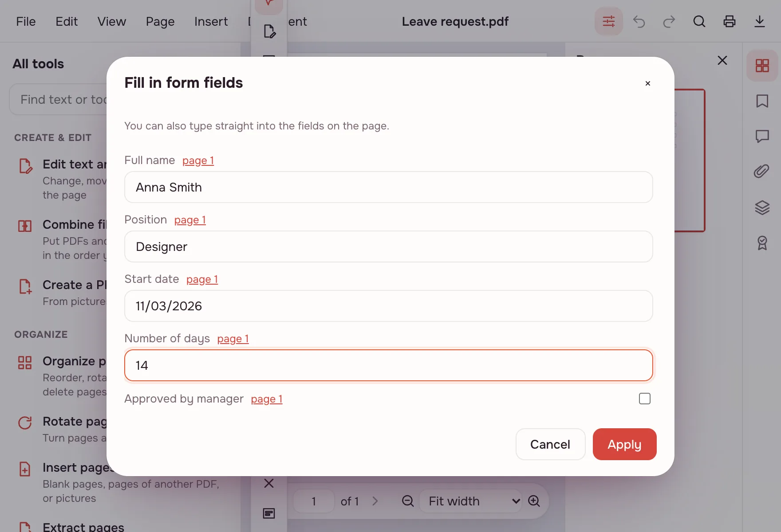The width and height of the screenshot is (781, 532).
Task: Click the redo arrow icon
Action: [669, 21]
